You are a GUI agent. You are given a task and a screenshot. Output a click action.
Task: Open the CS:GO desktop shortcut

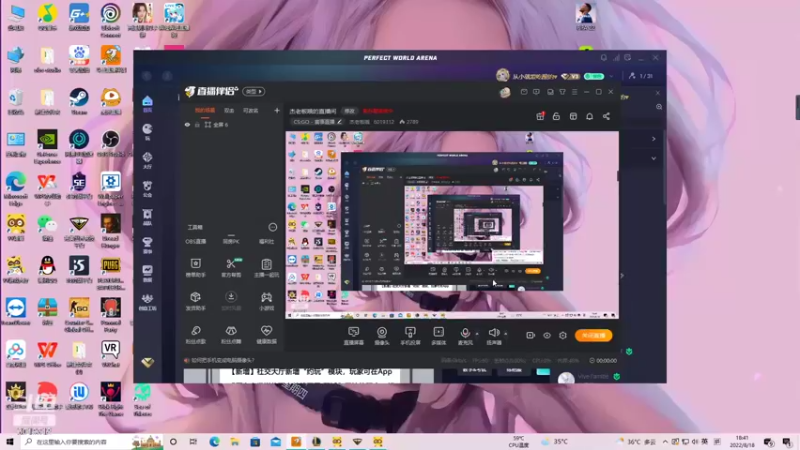click(79, 315)
